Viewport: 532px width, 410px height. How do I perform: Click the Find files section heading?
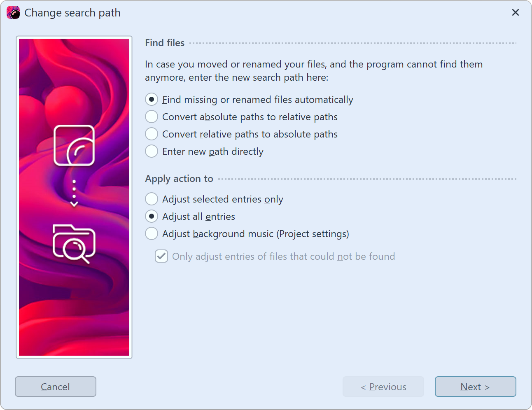(165, 43)
